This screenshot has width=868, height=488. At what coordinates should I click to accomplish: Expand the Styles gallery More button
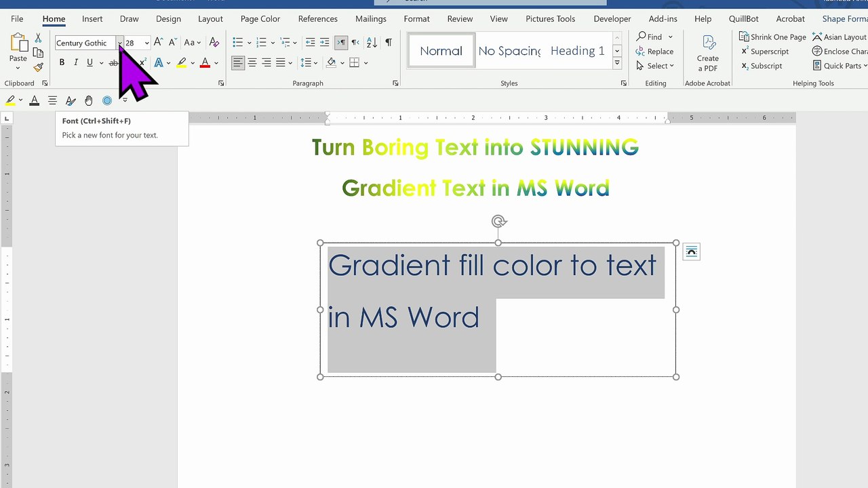tap(617, 63)
